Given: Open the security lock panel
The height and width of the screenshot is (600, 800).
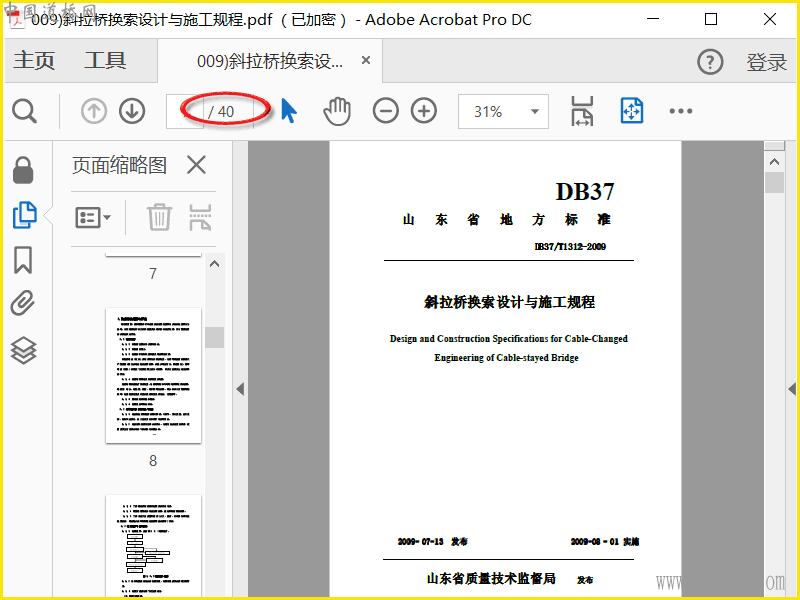Looking at the screenshot, I should click(23, 170).
